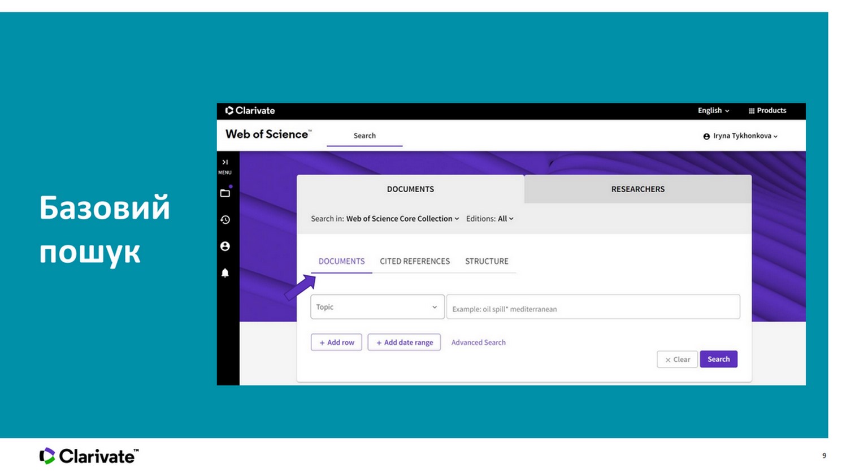Open the Products grid menu

767,111
